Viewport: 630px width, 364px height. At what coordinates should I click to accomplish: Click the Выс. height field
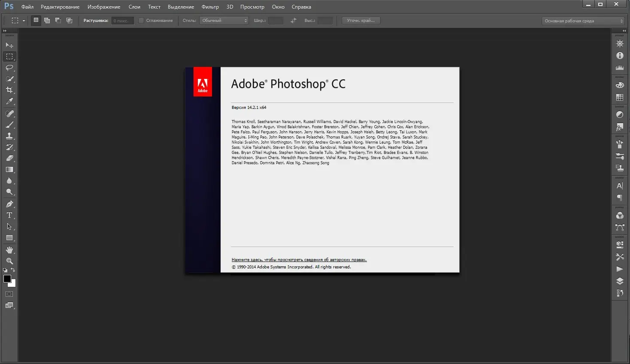[x=325, y=21]
